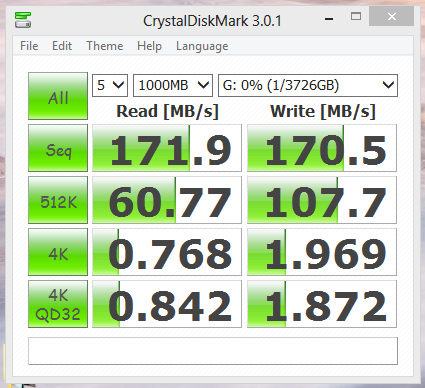Click the Write [MB/s] column header
425x388 pixels.
(323, 111)
